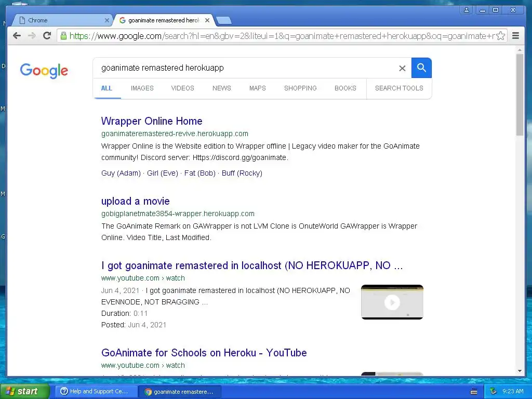Open the Windows start menu
This screenshot has height=399, width=532.
[24, 391]
